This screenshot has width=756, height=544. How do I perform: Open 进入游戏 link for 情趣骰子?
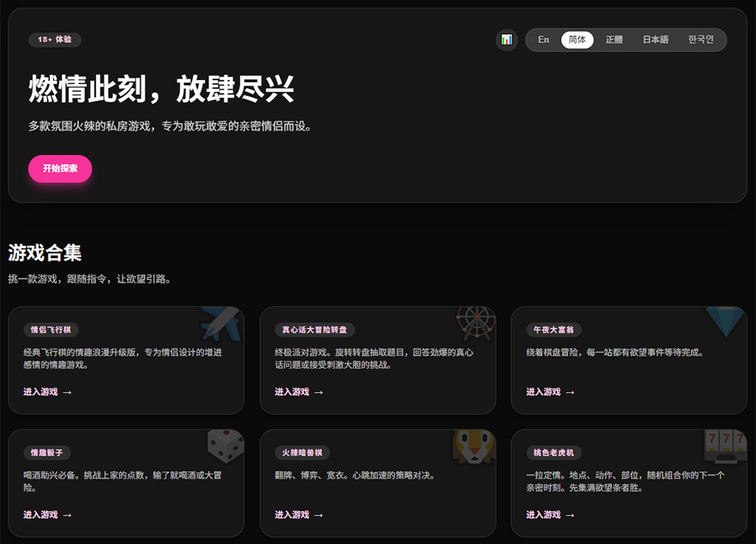click(48, 515)
